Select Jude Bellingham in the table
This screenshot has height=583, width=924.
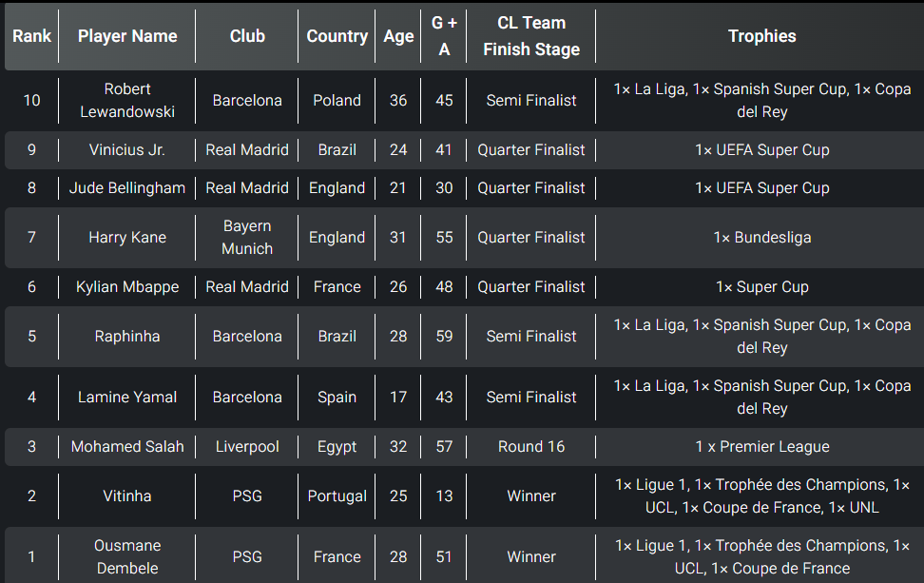pos(127,187)
